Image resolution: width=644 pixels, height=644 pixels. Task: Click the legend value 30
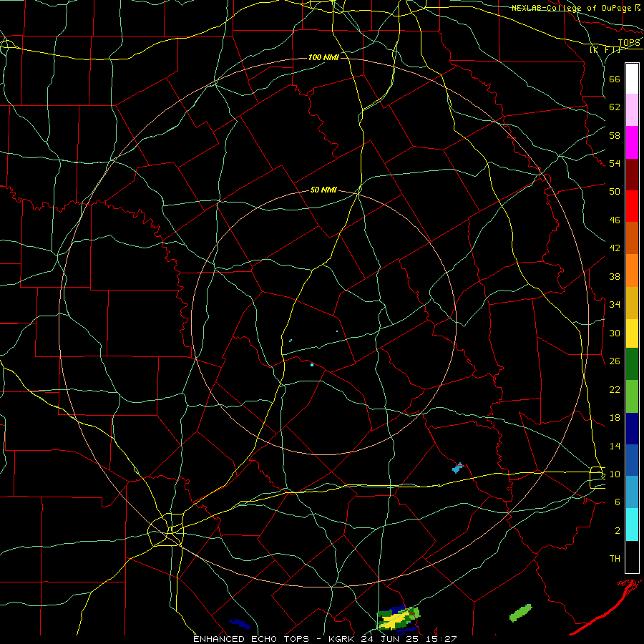click(x=615, y=333)
